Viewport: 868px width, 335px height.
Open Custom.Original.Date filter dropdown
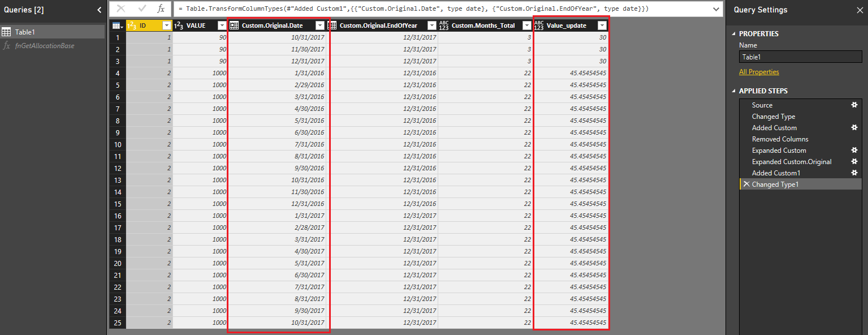point(320,25)
